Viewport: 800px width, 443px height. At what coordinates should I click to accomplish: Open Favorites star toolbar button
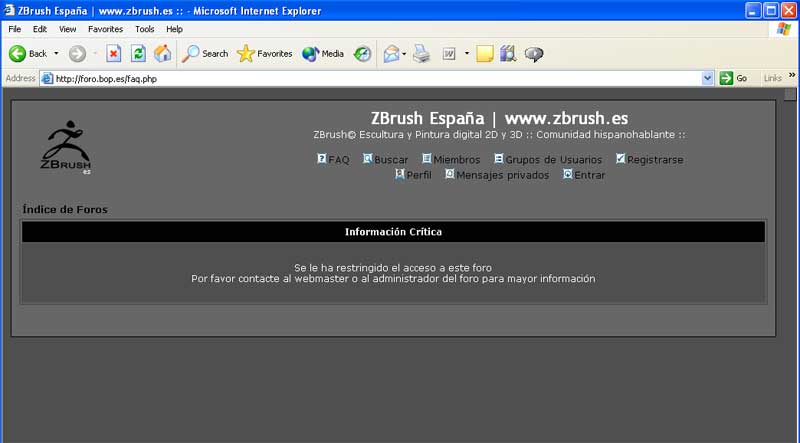click(x=264, y=54)
